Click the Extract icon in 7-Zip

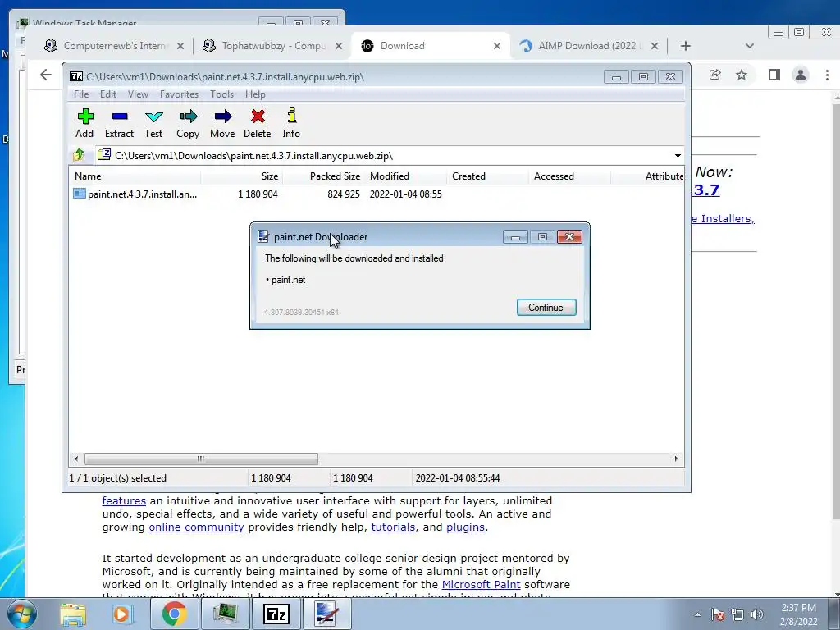119,124
